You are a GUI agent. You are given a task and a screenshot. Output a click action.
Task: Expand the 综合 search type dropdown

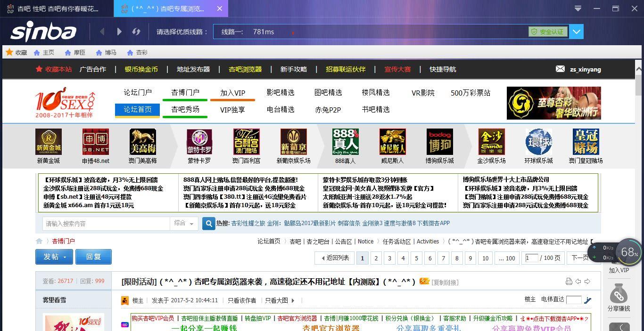click(x=184, y=224)
